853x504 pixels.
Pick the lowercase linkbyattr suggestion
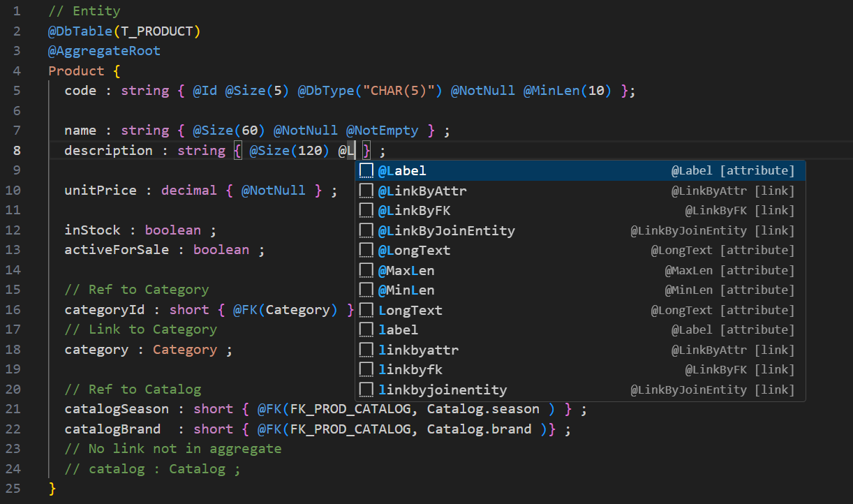tap(418, 350)
